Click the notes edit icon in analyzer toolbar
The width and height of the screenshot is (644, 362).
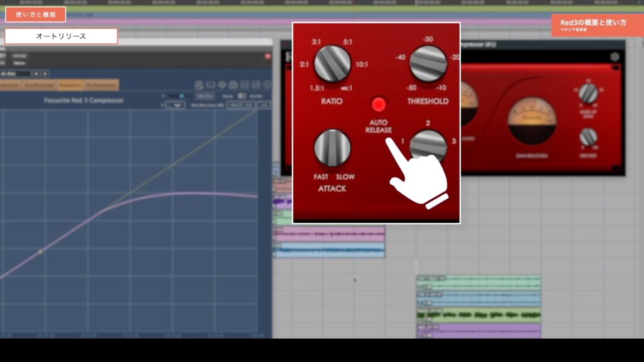click(199, 85)
